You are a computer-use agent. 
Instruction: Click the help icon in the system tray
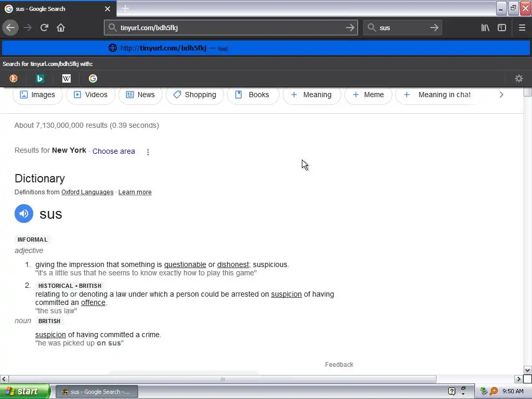(451, 392)
